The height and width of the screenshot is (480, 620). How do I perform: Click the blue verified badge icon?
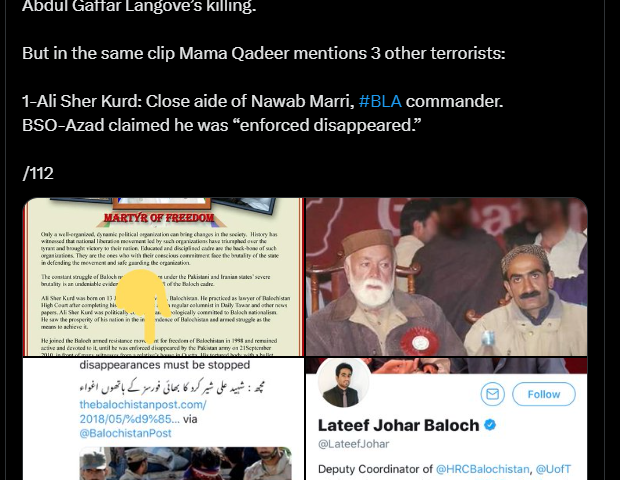click(x=490, y=425)
